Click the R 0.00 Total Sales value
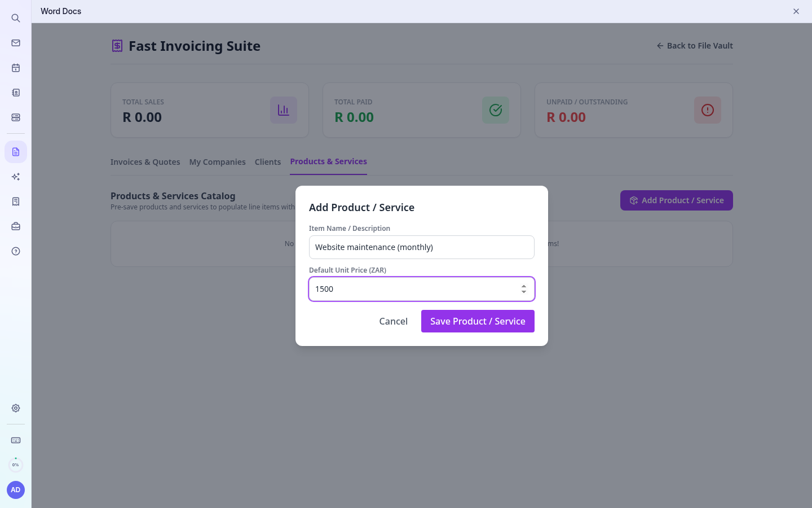 point(142,117)
